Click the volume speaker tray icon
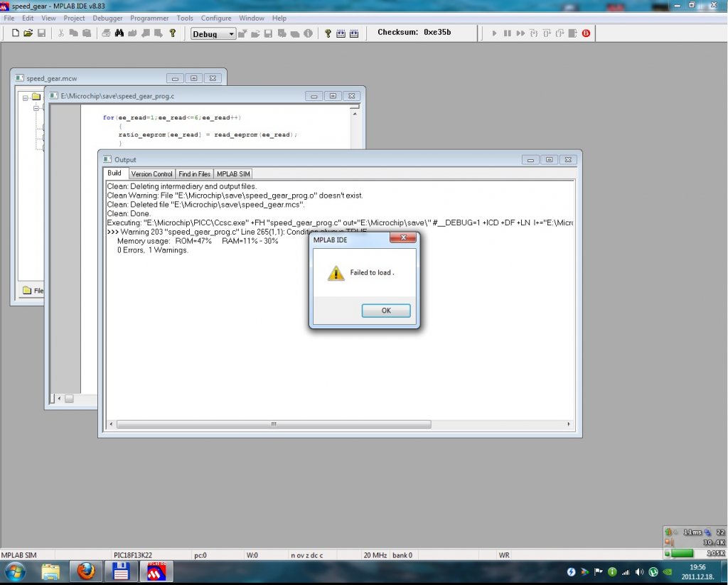The height and width of the screenshot is (585, 728). (x=639, y=572)
